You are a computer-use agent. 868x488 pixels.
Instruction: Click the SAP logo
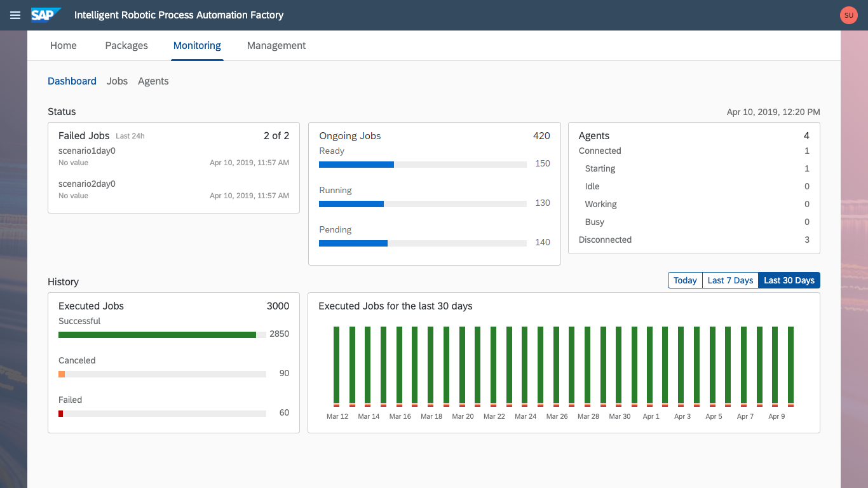46,15
